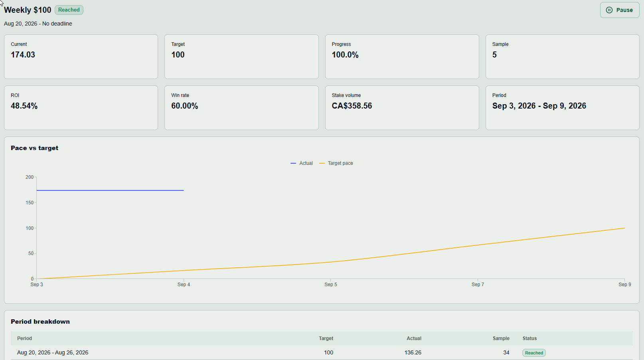This screenshot has width=644, height=360.
Task: Toggle the Target pace legend entry
Action: pyautogui.click(x=336, y=163)
